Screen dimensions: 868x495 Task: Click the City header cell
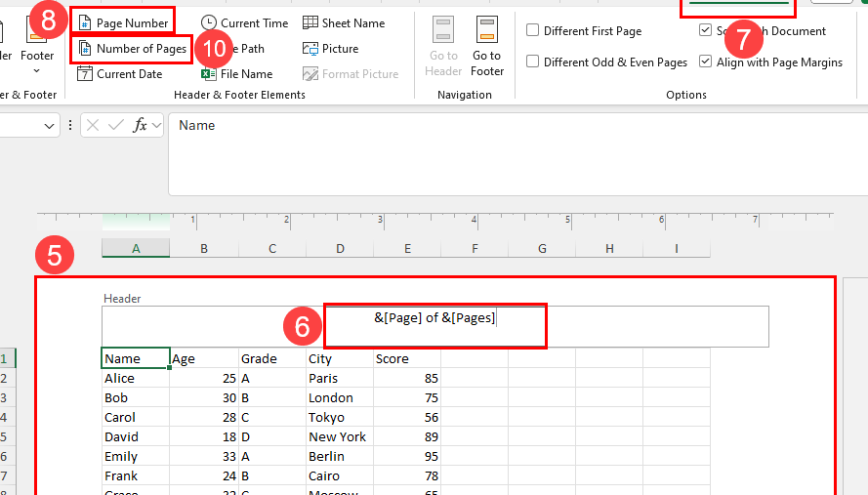[340, 358]
